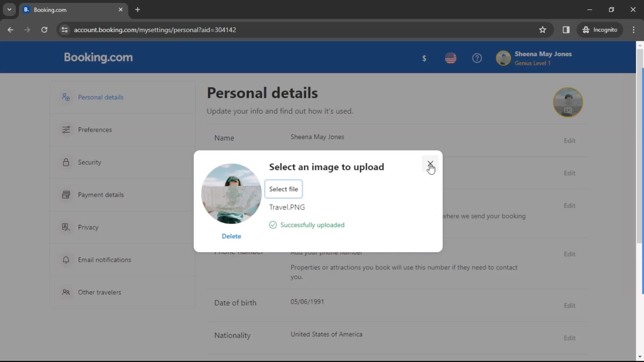Click the Payment details card icon

(66, 195)
